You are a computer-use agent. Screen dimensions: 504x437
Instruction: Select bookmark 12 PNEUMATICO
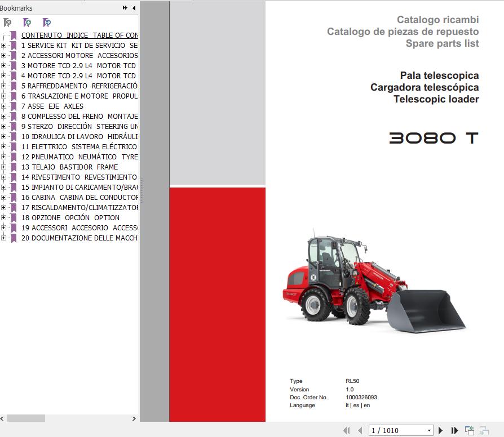click(x=79, y=157)
